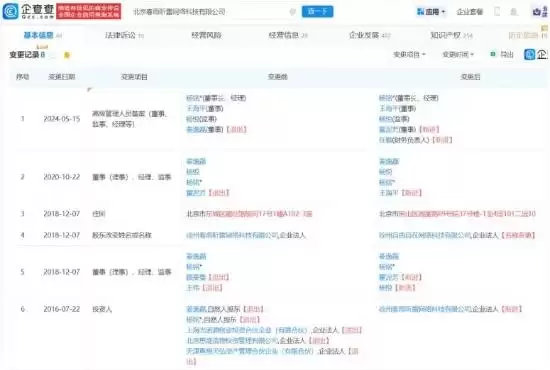Click the 变更后 column header

coord(470,77)
